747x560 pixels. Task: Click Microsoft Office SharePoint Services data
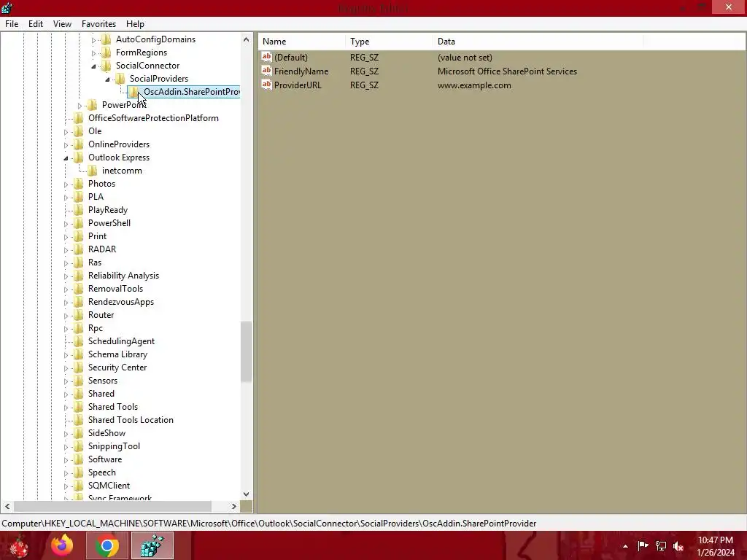(x=507, y=71)
